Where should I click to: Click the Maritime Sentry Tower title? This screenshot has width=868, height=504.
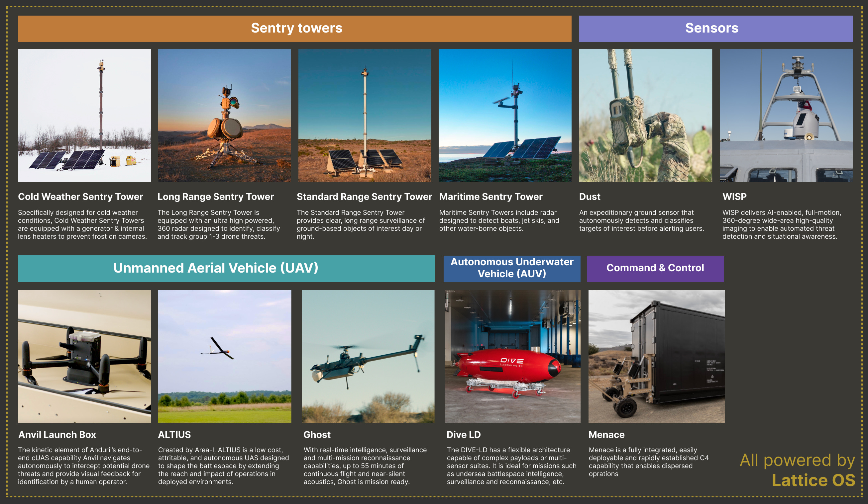491,197
